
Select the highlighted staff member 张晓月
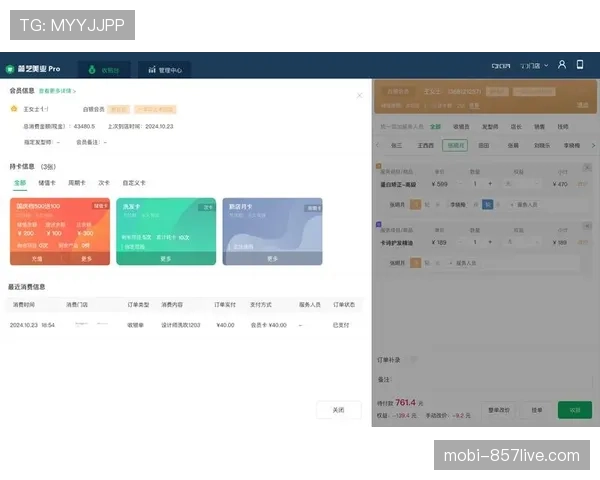pyautogui.click(x=455, y=145)
